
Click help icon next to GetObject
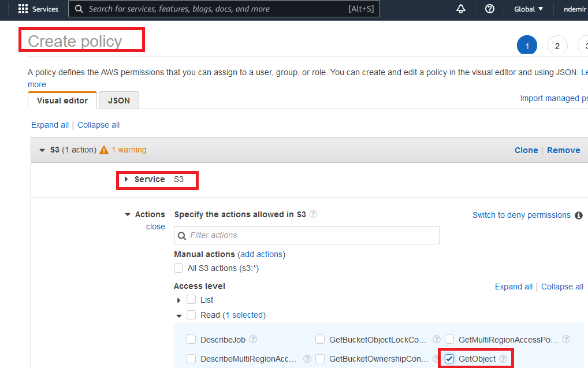[503, 359]
